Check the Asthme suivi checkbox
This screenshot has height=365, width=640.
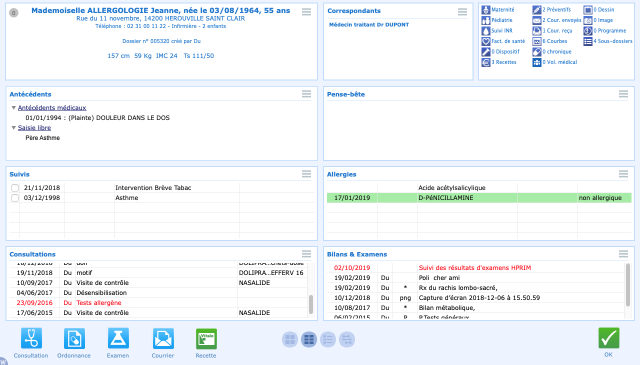pos(15,198)
